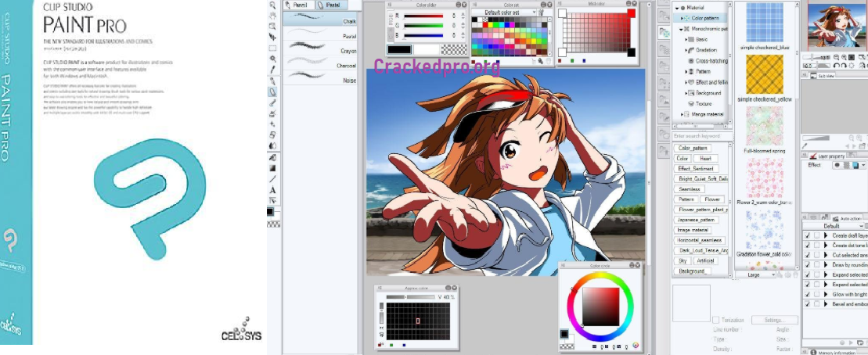
Task: Select the Fill bucket tool
Action: (x=272, y=158)
